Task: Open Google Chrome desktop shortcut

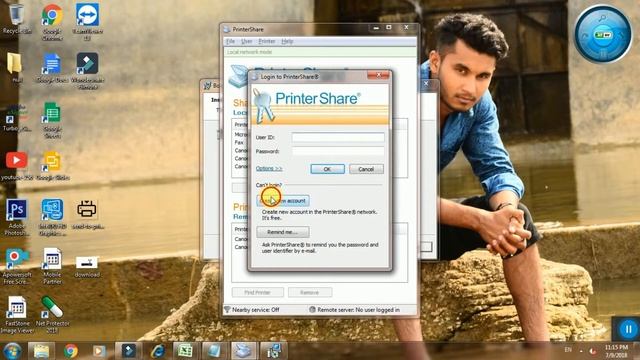Action: (x=52, y=21)
